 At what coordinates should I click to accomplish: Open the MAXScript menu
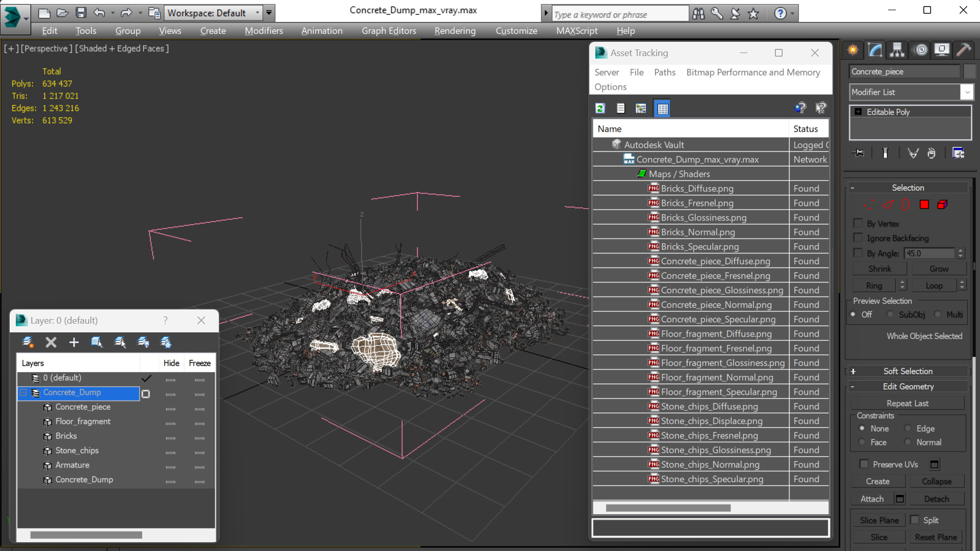(577, 31)
